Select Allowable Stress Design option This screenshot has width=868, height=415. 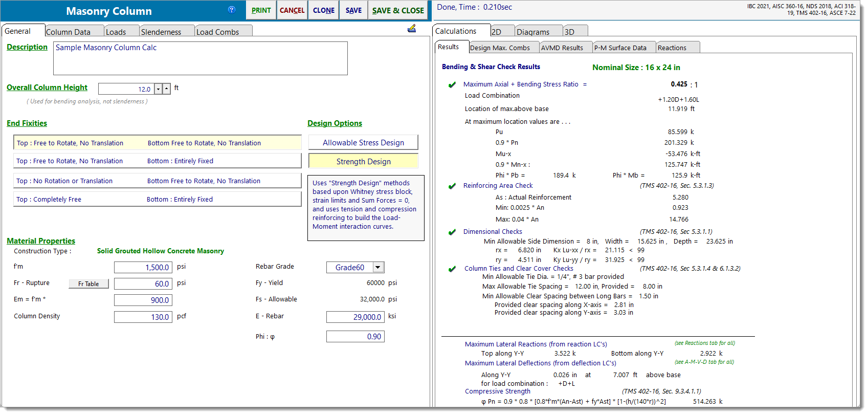pyautogui.click(x=363, y=143)
